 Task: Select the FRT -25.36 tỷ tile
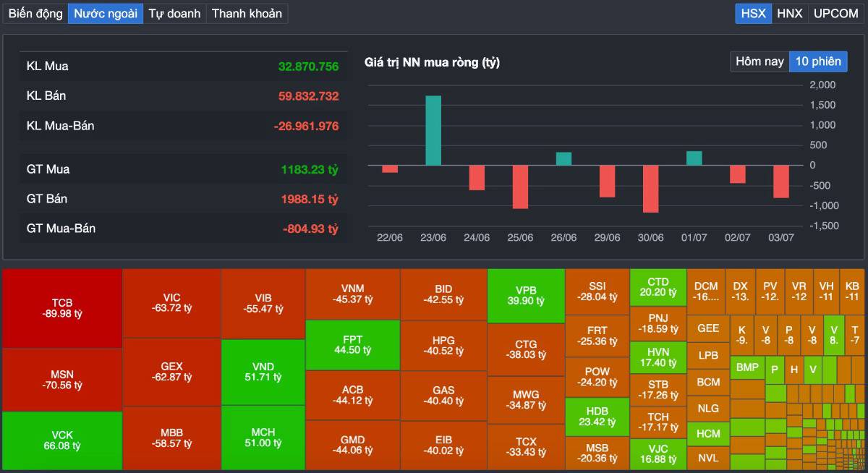pyautogui.click(x=597, y=336)
